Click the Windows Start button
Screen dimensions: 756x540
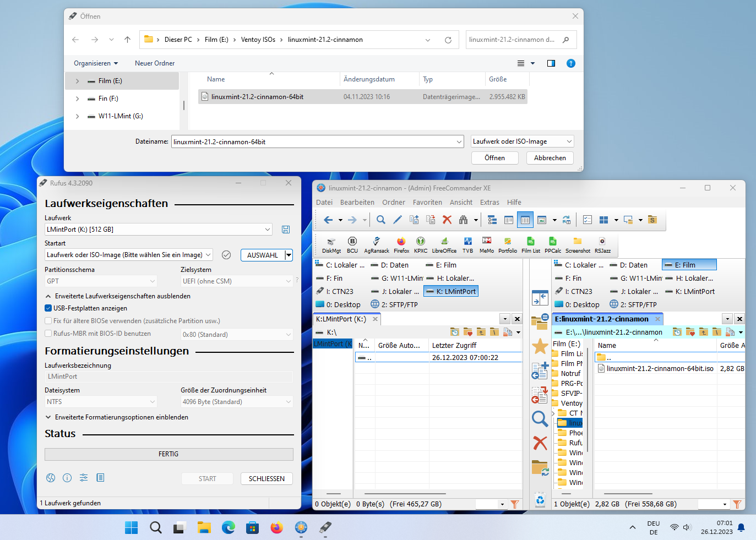tap(132, 528)
